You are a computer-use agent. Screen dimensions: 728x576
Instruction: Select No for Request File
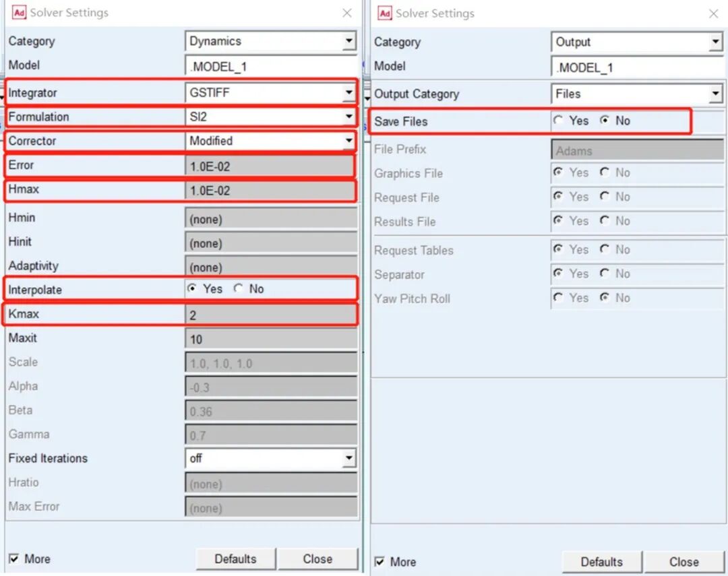point(605,197)
